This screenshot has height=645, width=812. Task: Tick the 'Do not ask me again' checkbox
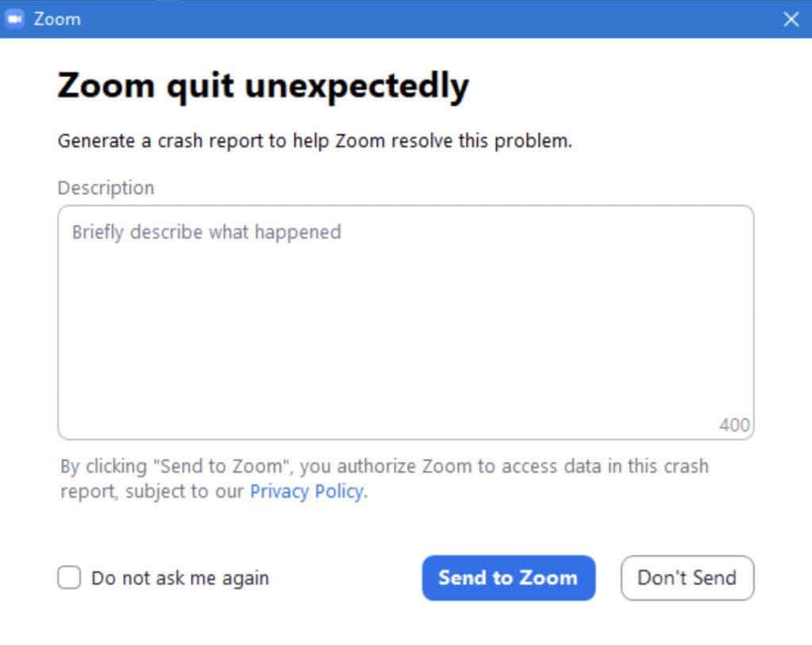click(x=69, y=578)
